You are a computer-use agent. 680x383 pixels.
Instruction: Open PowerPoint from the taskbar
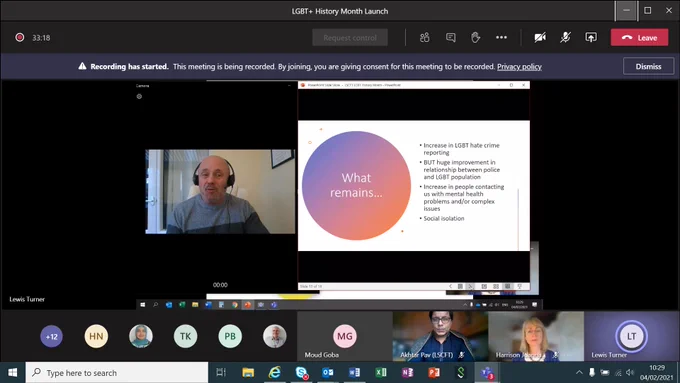pyautogui.click(x=434, y=373)
